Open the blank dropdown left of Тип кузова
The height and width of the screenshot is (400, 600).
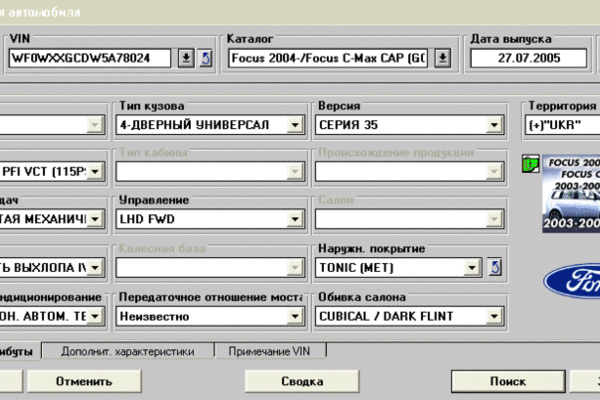(x=95, y=125)
